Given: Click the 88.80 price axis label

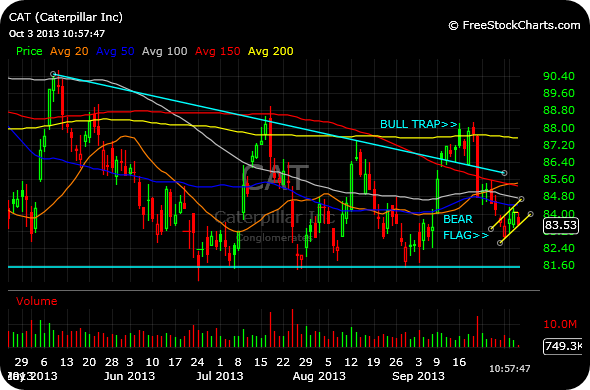Looking at the screenshot, I should tap(559, 110).
